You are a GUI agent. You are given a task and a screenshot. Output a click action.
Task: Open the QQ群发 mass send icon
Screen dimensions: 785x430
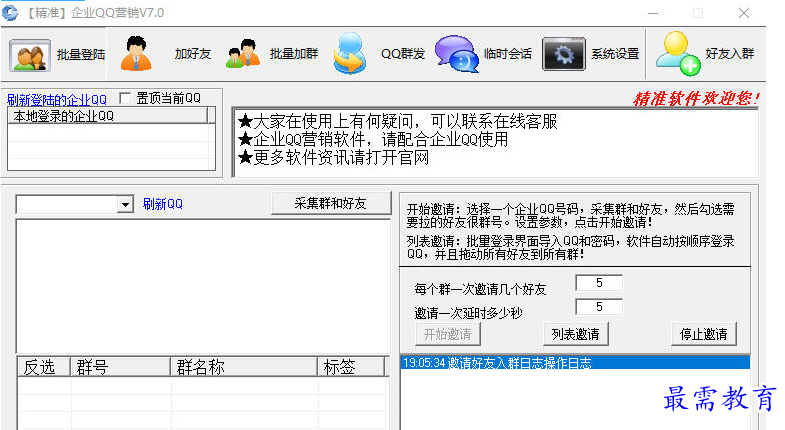coord(349,54)
